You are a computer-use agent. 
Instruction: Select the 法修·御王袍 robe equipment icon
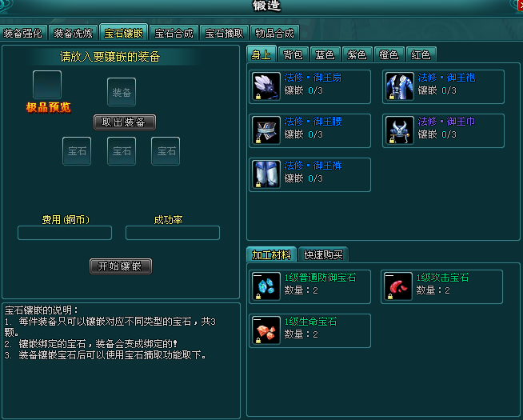(400, 86)
